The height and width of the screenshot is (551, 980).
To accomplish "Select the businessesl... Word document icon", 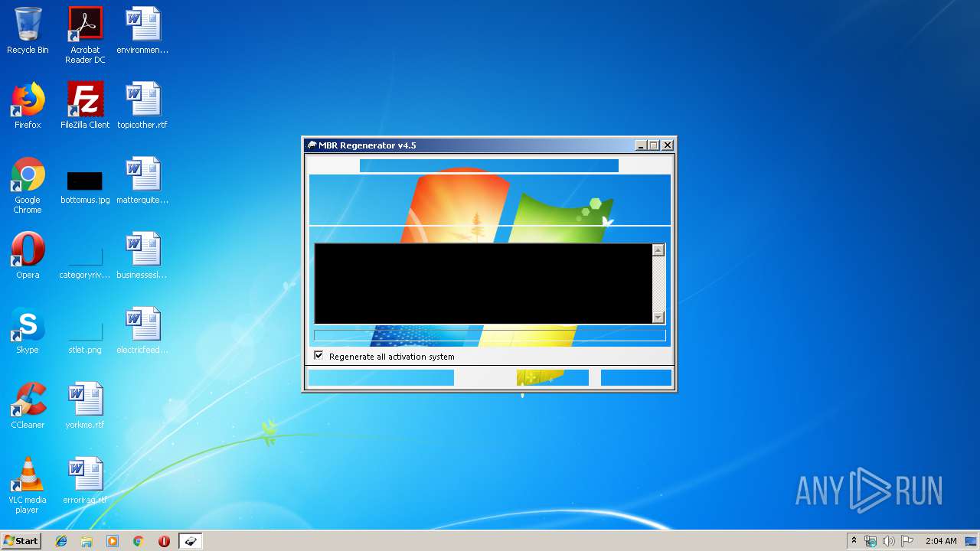I will tap(142, 256).
